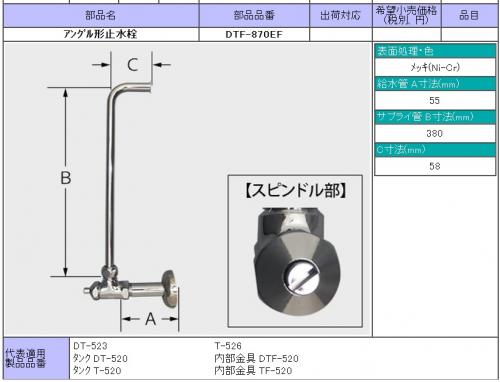Click 内部金具 DTF-520 entry
This screenshot has width=500, height=382.
pyautogui.click(x=256, y=358)
